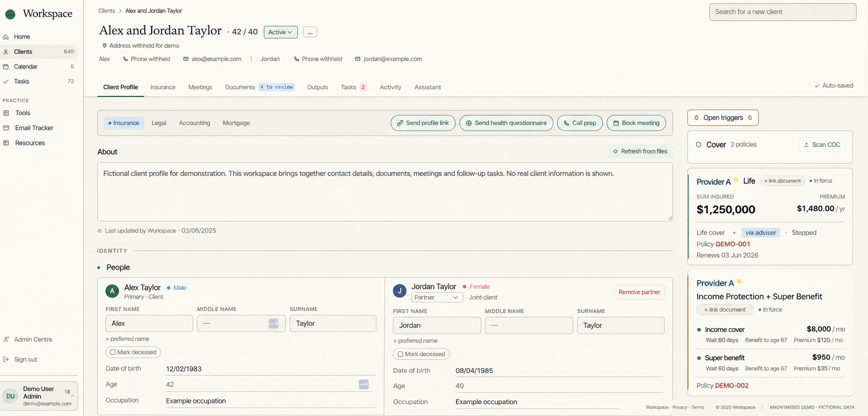Open Home from the sidebar

(x=22, y=37)
